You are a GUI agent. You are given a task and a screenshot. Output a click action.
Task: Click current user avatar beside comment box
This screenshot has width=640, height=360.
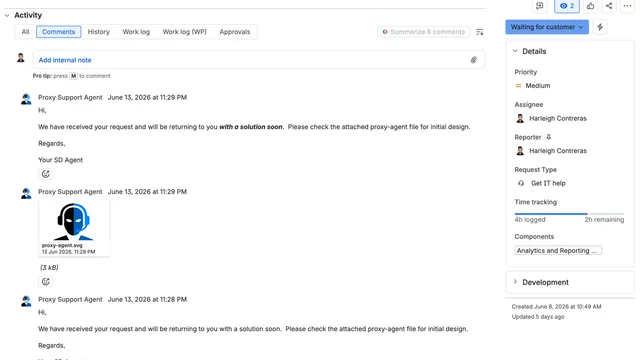tap(21, 58)
